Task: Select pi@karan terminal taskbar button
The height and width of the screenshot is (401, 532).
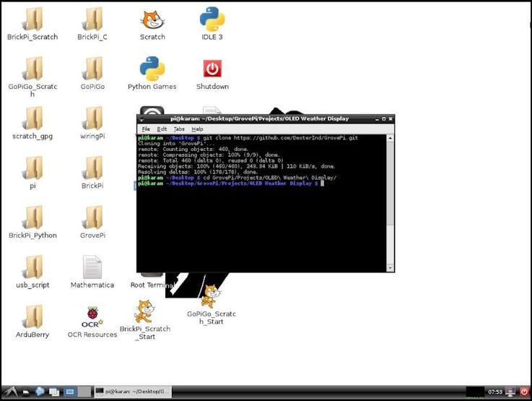Action: pos(133,392)
